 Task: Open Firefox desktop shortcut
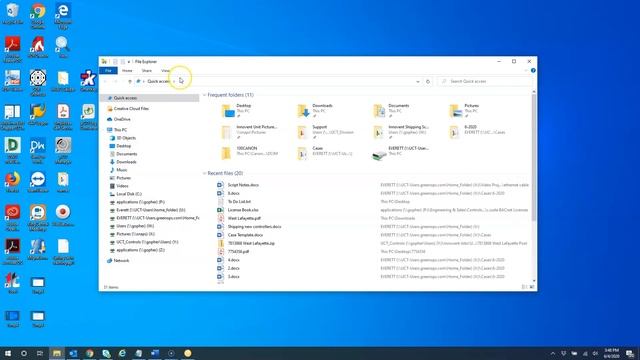(13, 182)
